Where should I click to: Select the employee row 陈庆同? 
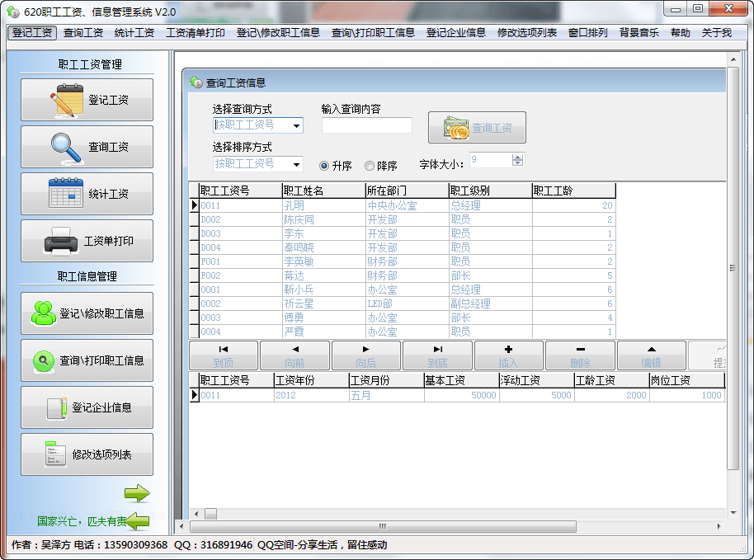(x=403, y=219)
